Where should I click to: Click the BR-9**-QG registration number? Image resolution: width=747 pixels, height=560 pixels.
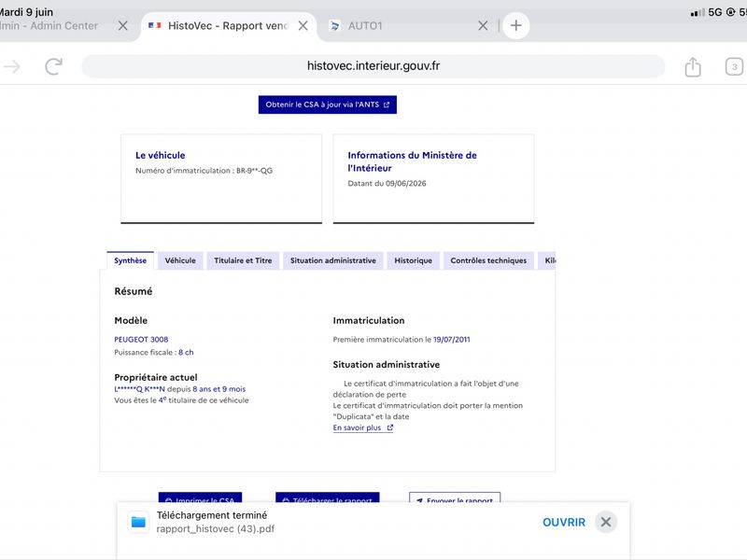click(254, 171)
